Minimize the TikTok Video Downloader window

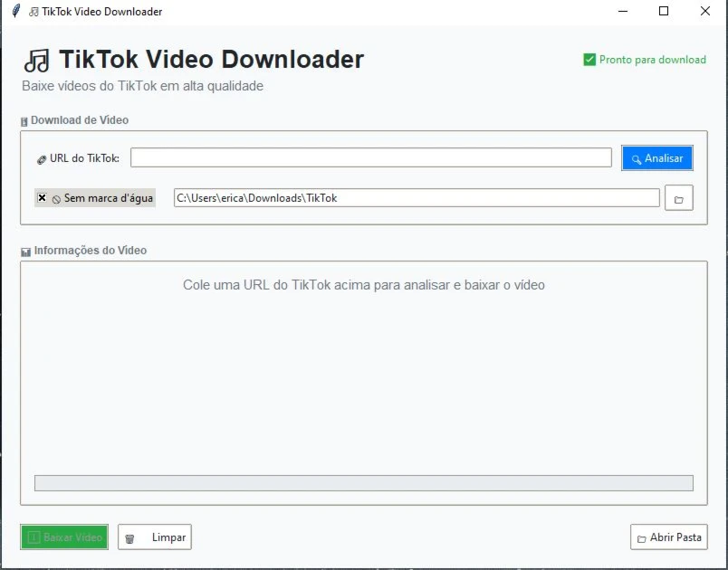(623, 11)
